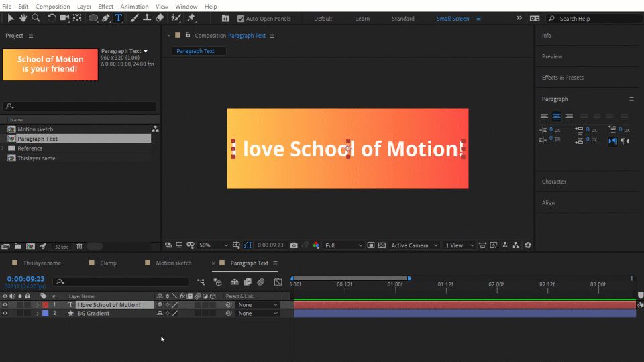Click left-to-right text direction icon
The width and height of the screenshot is (644, 362).
point(612,141)
